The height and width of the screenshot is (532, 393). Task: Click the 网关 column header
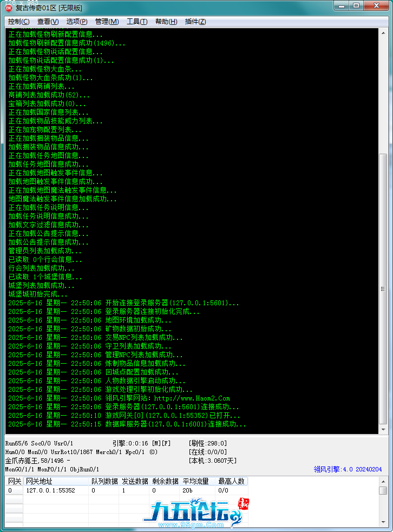click(x=14, y=481)
